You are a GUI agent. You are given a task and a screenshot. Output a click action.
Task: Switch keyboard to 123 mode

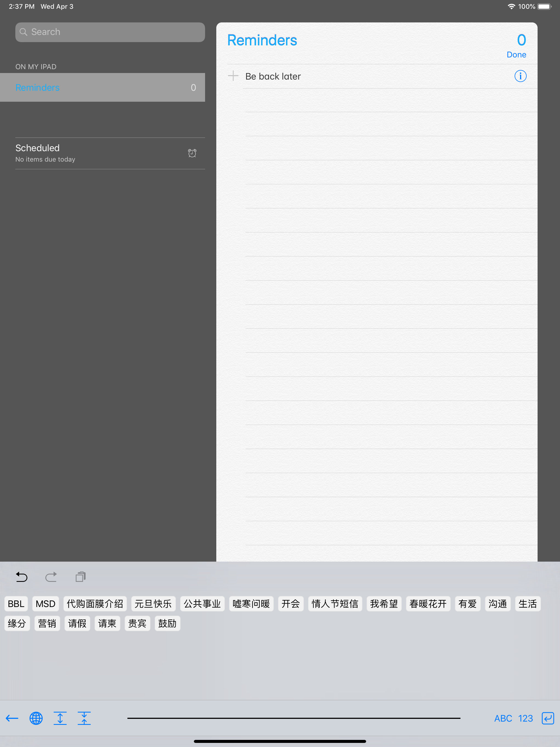pyautogui.click(x=525, y=718)
